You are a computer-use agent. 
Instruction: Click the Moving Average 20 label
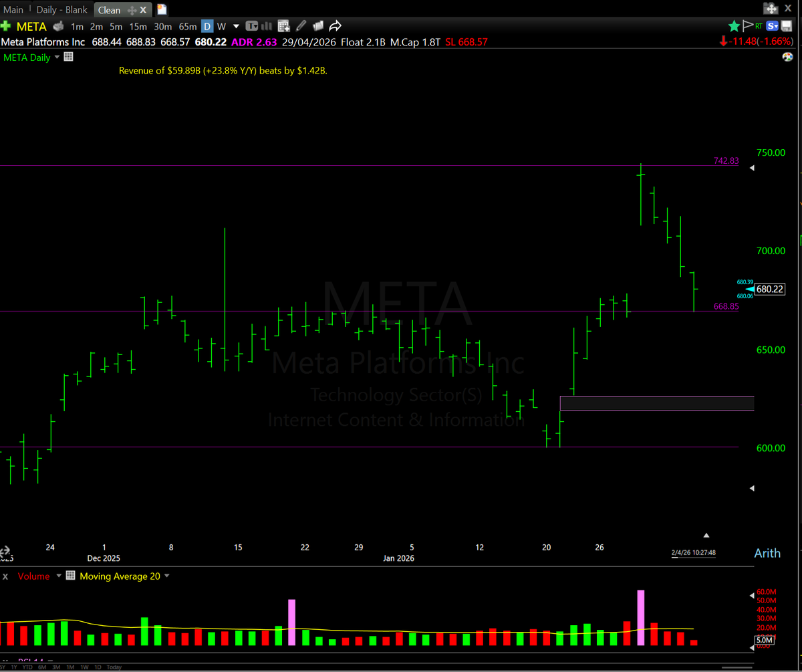[x=120, y=576]
